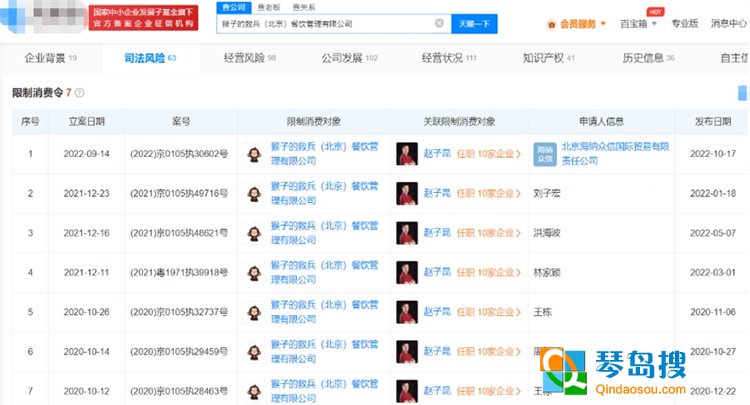Select the 司法风险 tab
Screen dimensions: 750x405
click(150, 58)
